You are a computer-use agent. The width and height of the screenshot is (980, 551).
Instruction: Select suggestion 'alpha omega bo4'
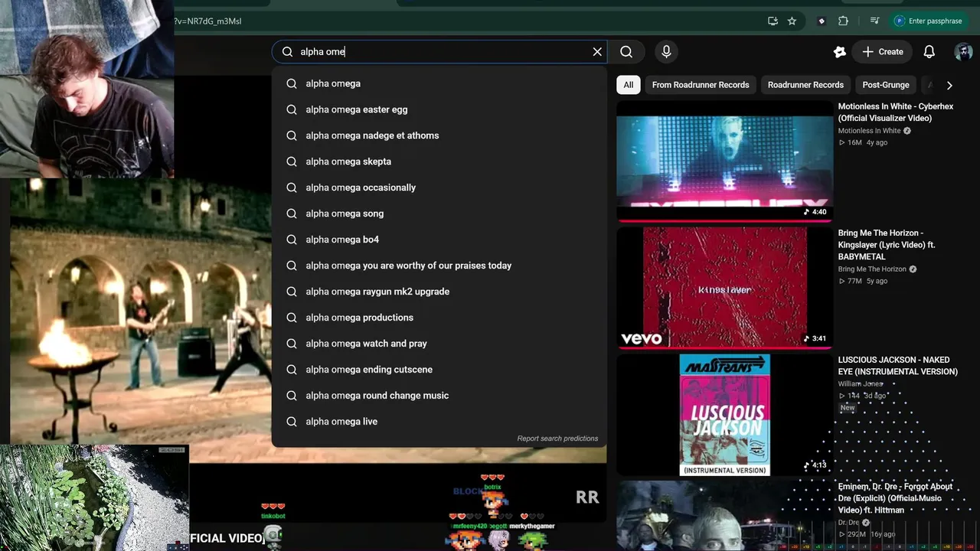(439, 240)
